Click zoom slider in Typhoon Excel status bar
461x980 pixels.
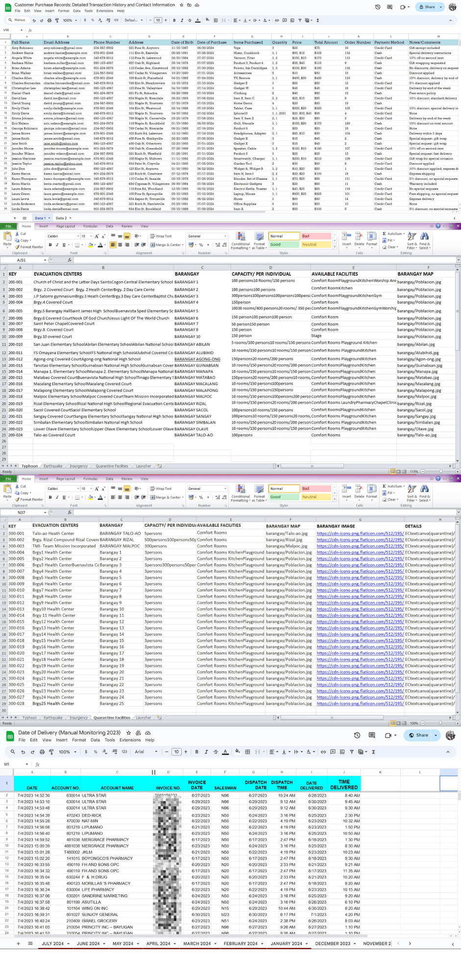[440, 471]
